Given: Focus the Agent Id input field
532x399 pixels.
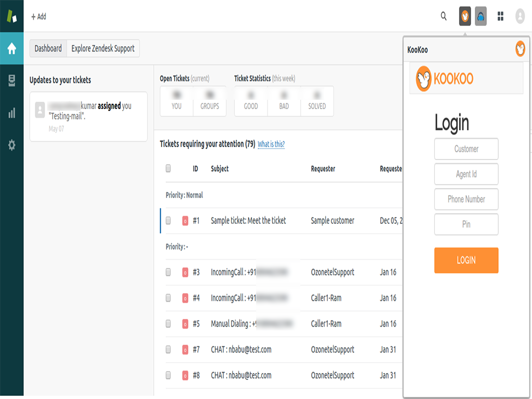Looking at the screenshot, I should click(466, 174).
